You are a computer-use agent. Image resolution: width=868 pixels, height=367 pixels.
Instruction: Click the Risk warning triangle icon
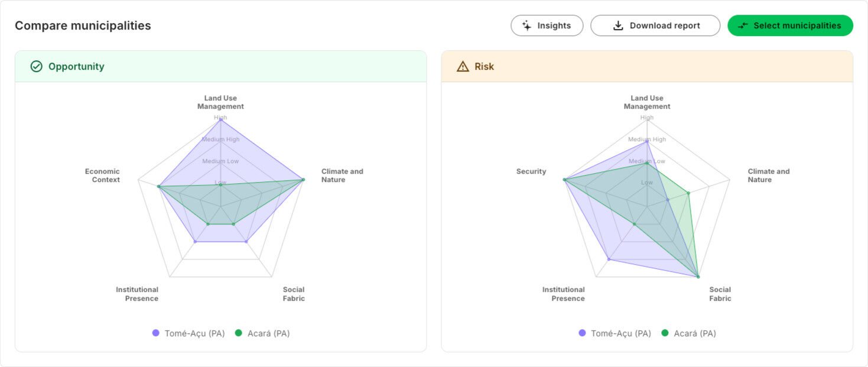pos(463,66)
